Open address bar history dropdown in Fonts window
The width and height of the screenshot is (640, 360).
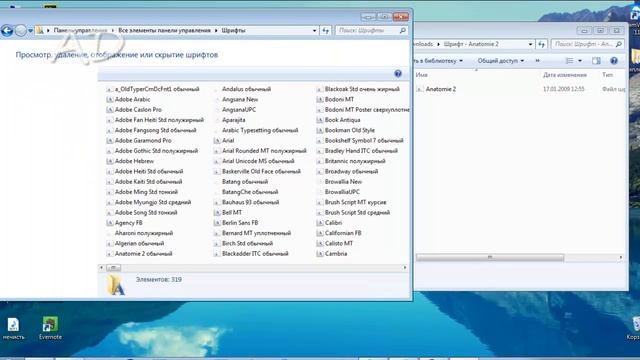pyautogui.click(x=314, y=31)
